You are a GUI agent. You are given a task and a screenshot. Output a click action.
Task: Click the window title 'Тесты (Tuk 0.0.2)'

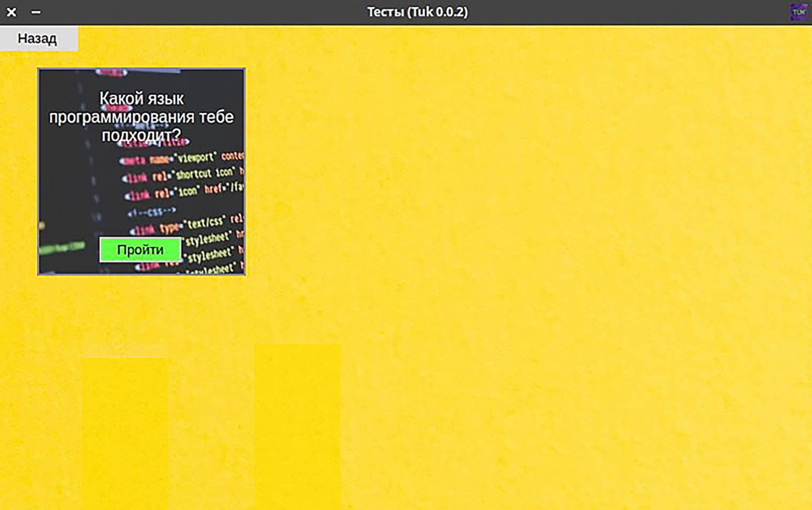coord(417,12)
